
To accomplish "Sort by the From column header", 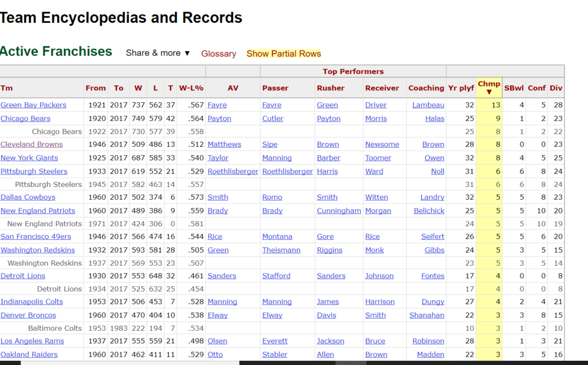I will coord(96,88).
